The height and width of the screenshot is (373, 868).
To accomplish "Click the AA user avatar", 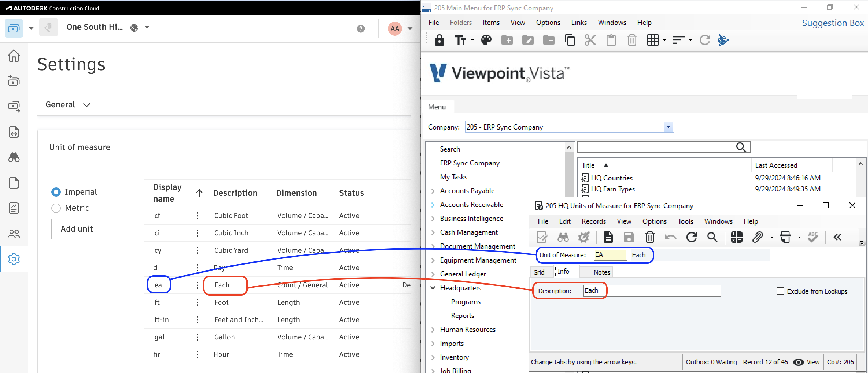I will [x=395, y=29].
